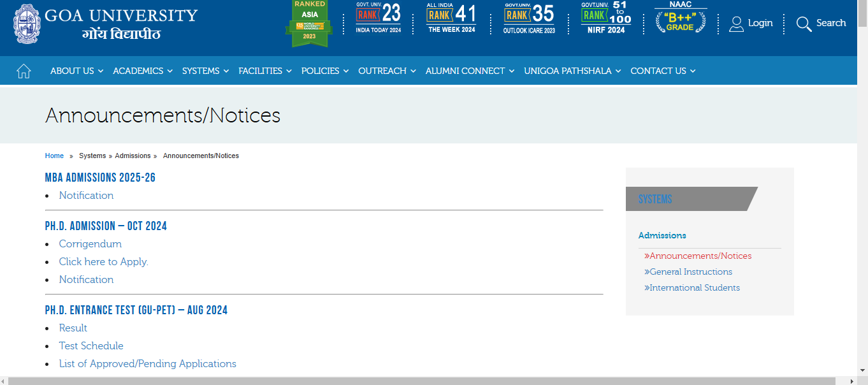Screen dimensions: 868x385
Task: Click Outlook ICARE 2023 Rank 35 badge
Action: pyautogui.click(x=529, y=18)
